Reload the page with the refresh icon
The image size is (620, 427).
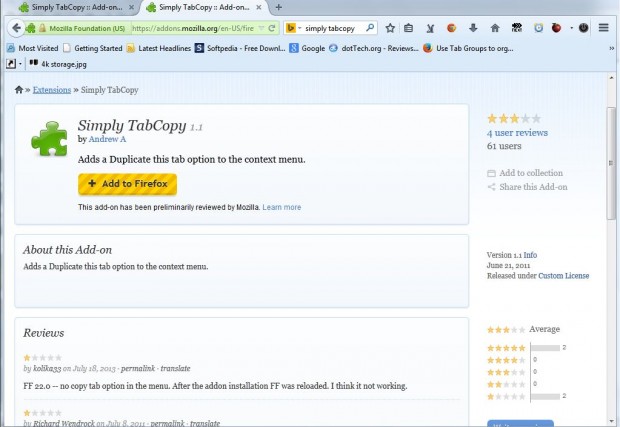click(272, 28)
